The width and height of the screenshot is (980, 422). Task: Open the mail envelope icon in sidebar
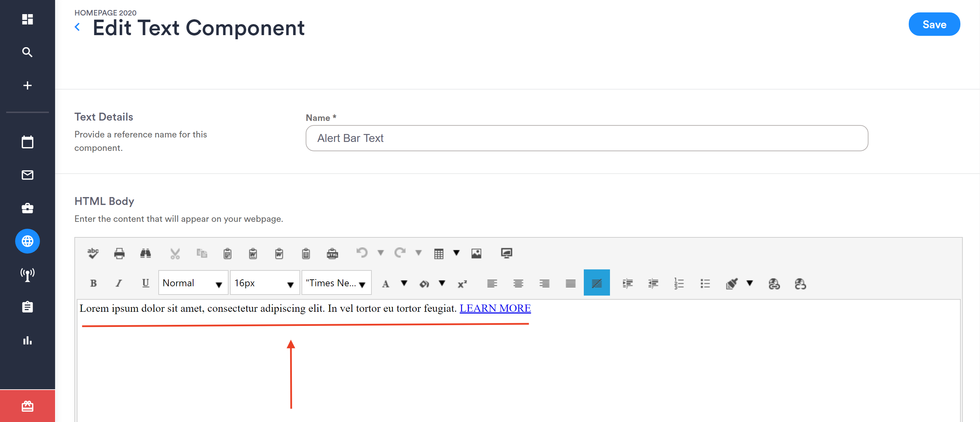28,175
